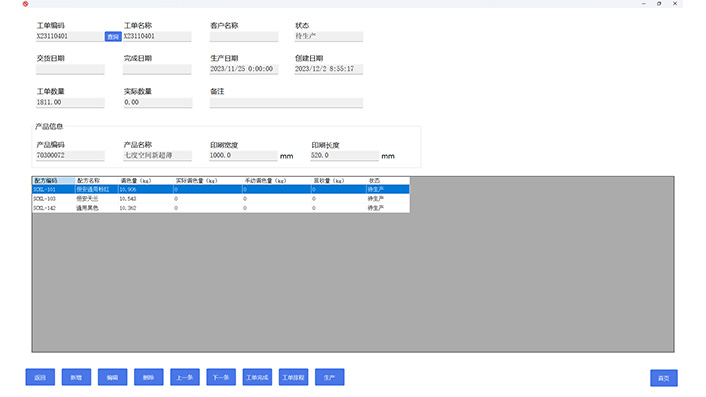Focus the 工单编码 input field
Image resolution: width=706 pixels, height=397 pixels.
[x=70, y=36]
